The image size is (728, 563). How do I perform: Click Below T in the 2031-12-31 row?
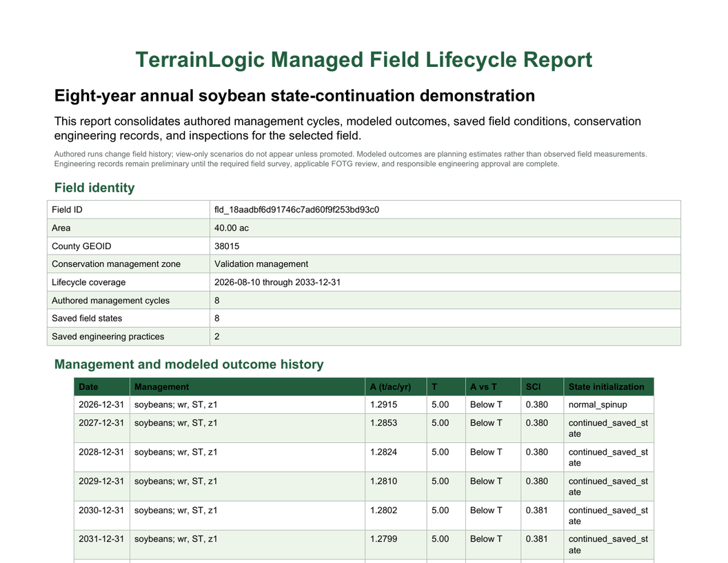point(485,539)
